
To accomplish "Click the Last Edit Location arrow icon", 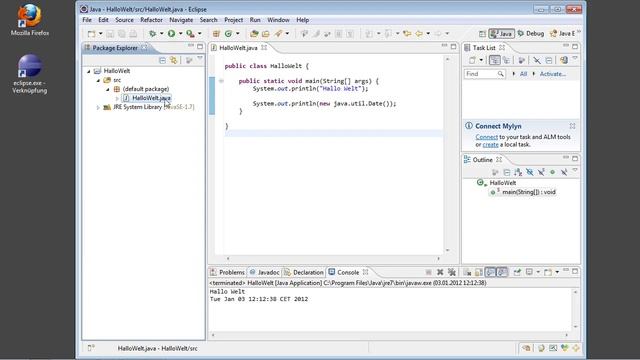I will pyautogui.click(x=407, y=34).
